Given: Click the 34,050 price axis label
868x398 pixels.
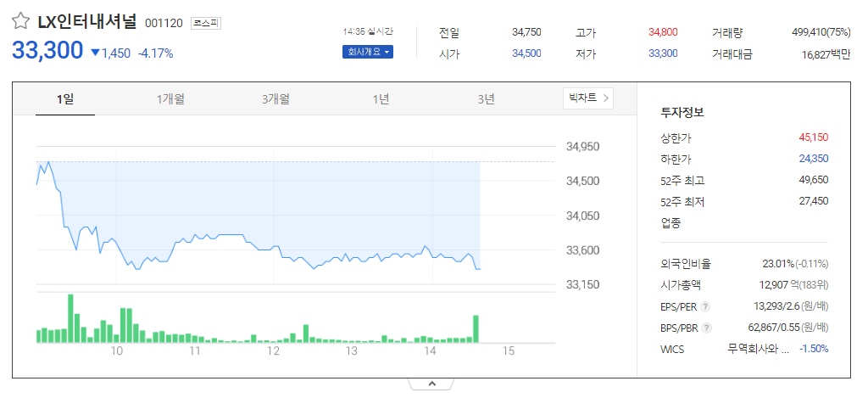Looking at the screenshot, I should 583,216.
